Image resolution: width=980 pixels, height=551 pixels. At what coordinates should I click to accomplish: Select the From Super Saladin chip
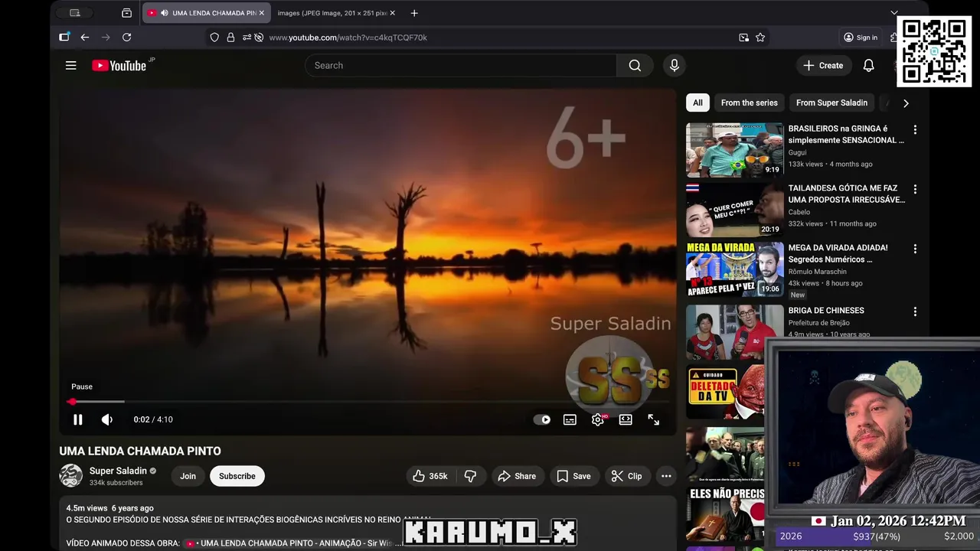point(831,103)
